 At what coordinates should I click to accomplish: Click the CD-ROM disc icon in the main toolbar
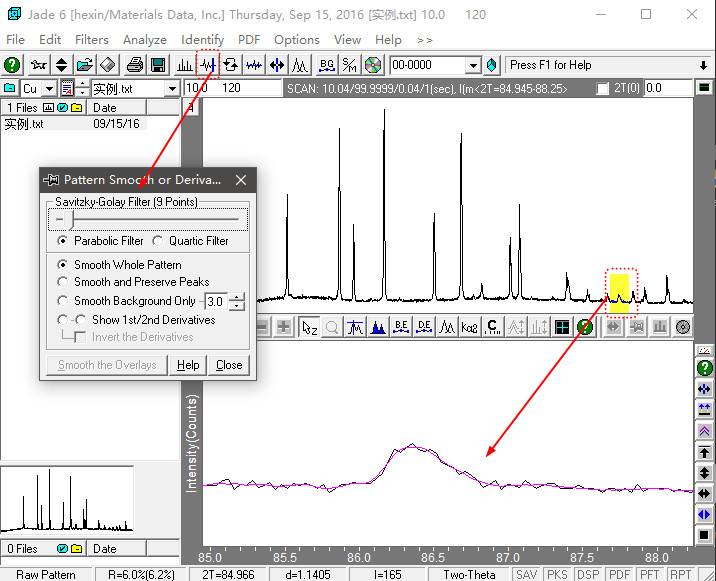pos(373,65)
